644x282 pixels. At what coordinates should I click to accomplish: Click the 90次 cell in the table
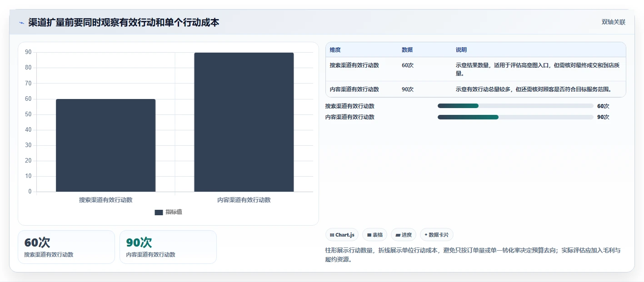click(x=408, y=89)
